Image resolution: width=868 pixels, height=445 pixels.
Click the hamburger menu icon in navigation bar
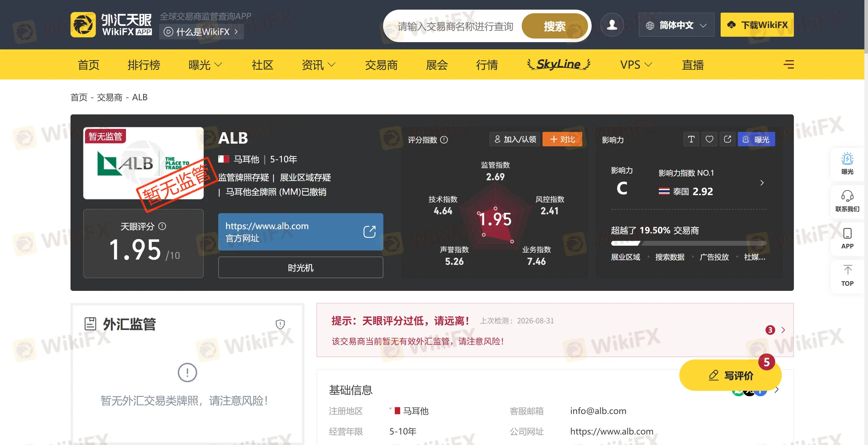point(788,64)
